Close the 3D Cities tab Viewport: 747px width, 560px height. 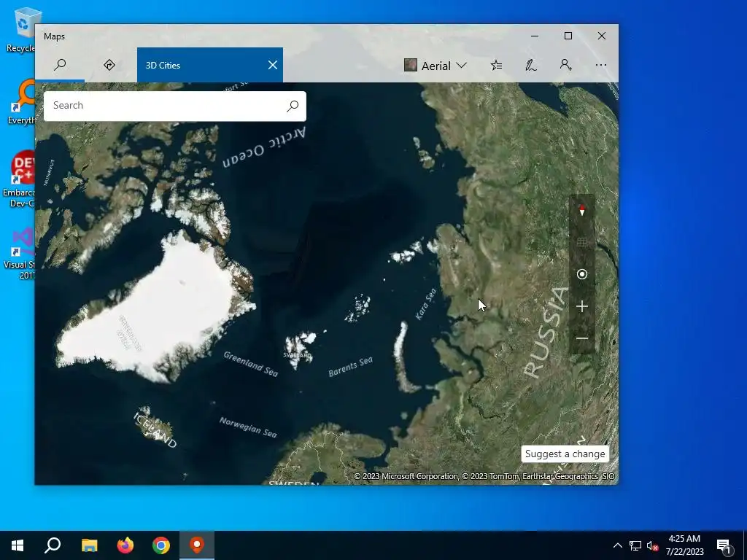pyautogui.click(x=273, y=65)
